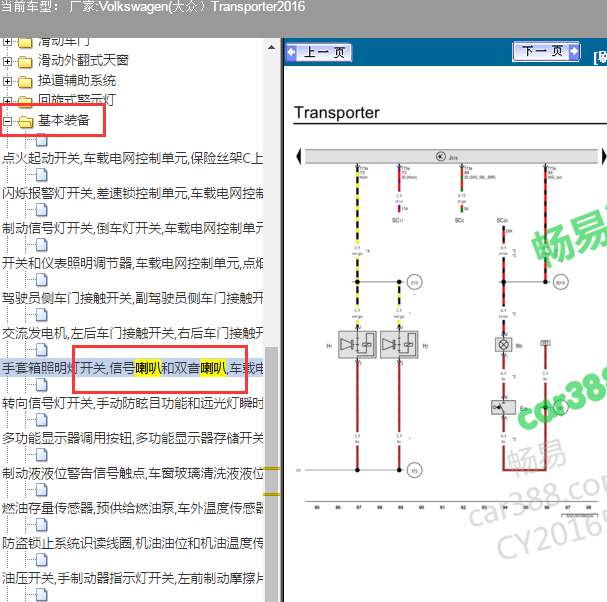Open 交流发电机,左后车门接触开关 document
Viewport: 607px width, 602px height.
click(132, 333)
